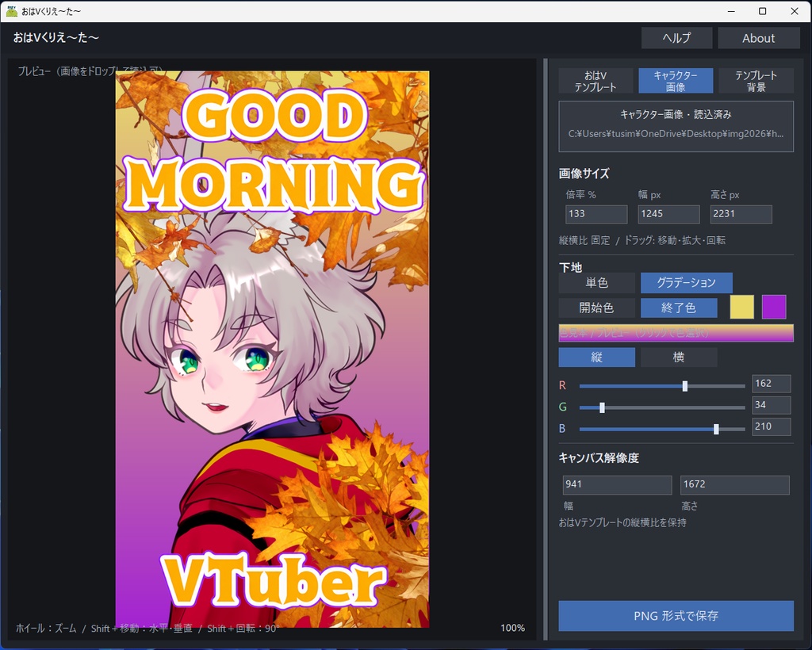Click the R value field showing 162
The image size is (812, 650).
(771, 384)
